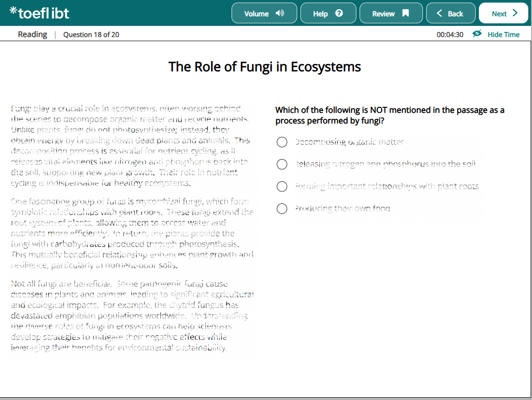The width and height of the screenshot is (532, 400).
Task: Click the right chevron in the Next button
Action: (515, 13)
